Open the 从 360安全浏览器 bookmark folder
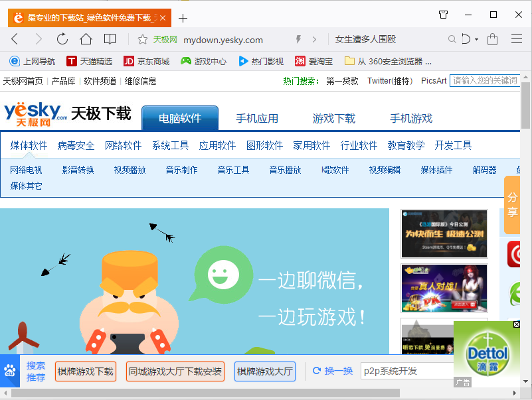The width and height of the screenshot is (532, 400). (x=388, y=61)
